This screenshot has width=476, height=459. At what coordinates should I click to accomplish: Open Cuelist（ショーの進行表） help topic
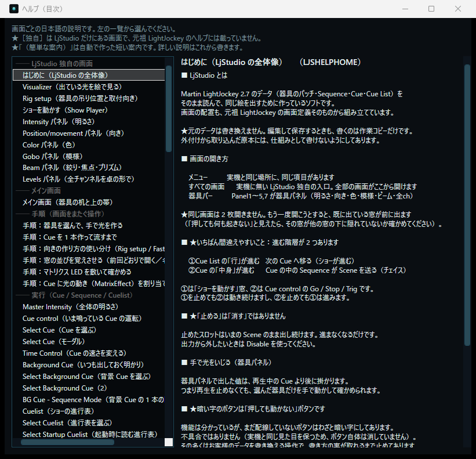coord(89,411)
